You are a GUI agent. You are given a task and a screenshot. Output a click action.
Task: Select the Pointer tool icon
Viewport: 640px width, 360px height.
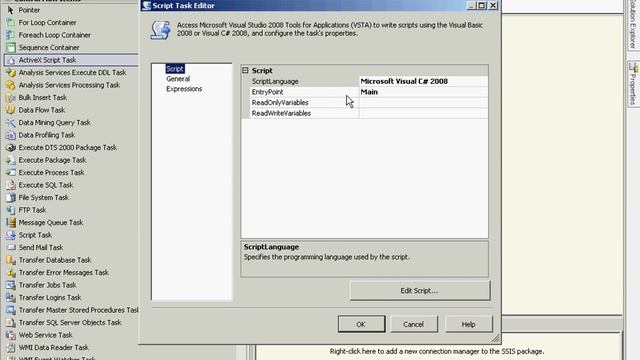pos(11,10)
